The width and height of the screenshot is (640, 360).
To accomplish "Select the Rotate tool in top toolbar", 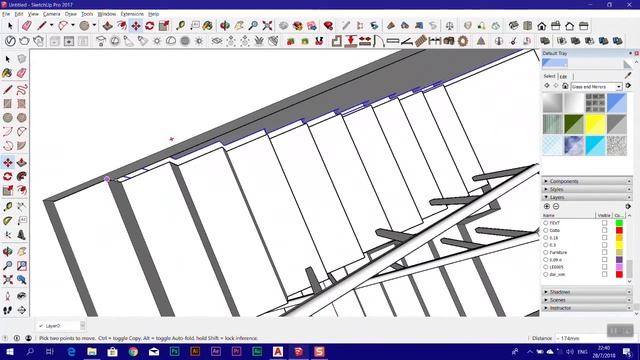I will (149, 26).
